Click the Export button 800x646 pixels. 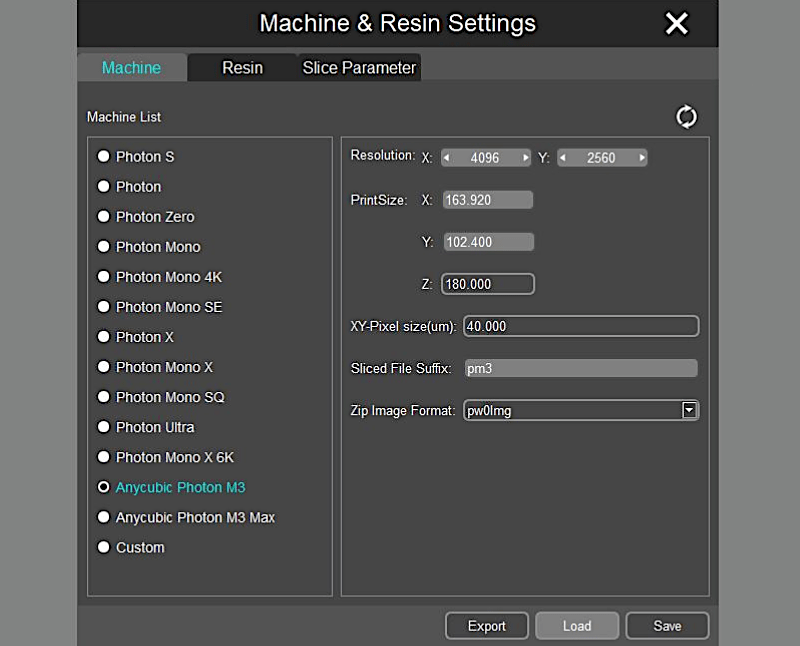[487, 626]
